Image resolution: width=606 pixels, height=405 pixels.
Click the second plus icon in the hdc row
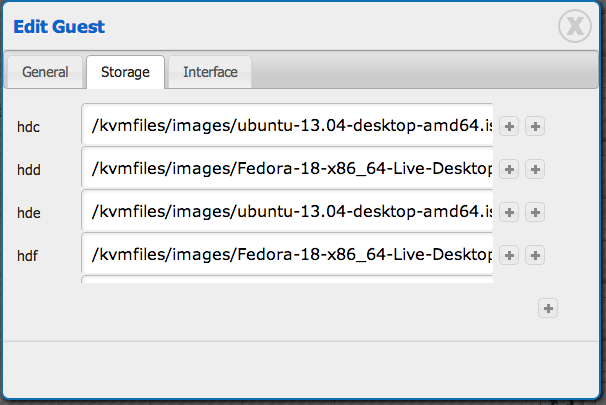click(x=535, y=126)
